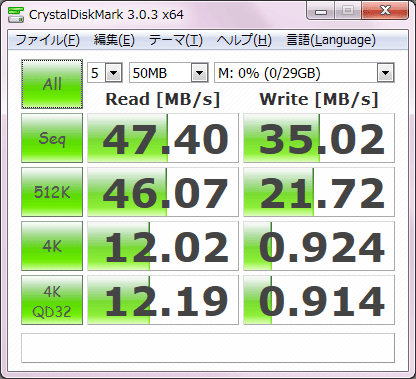Minimize the CrystalDiskMark window
Viewport: 416px width, 379px height.
pyautogui.click(x=321, y=12)
